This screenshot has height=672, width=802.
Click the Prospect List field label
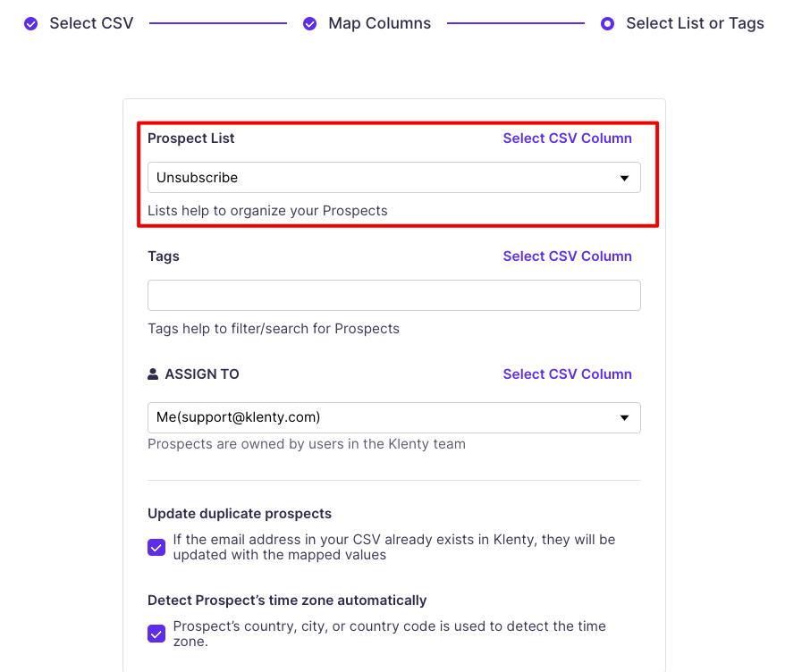point(191,139)
